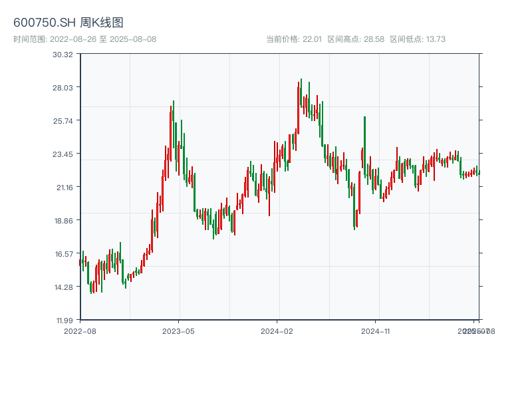Image resolution: width=532 pixels, height=399 pixels.
Task: Click y-axis label 30.32
Action: pyautogui.click(x=63, y=55)
